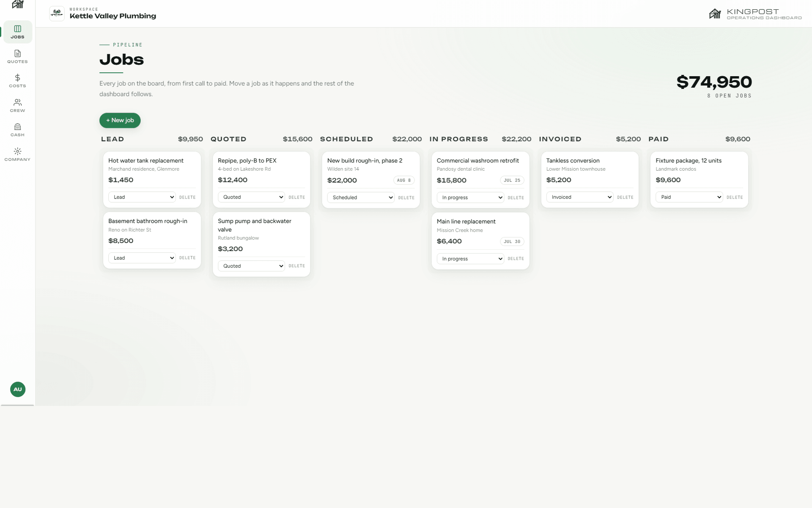Delete the Repipe, poly-B to PEX job
The height and width of the screenshot is (508, 812).
tap(297, 197)
